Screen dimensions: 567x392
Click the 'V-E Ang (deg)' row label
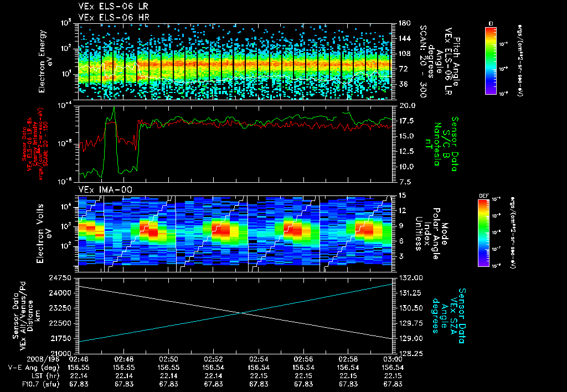[x=34, y=368]
